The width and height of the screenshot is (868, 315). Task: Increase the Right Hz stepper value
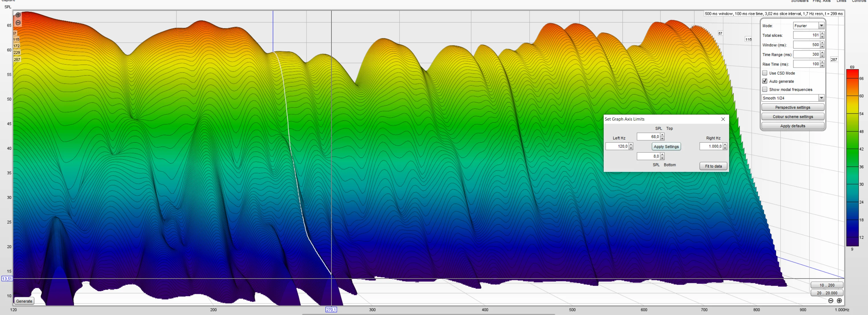click(725, 145)
